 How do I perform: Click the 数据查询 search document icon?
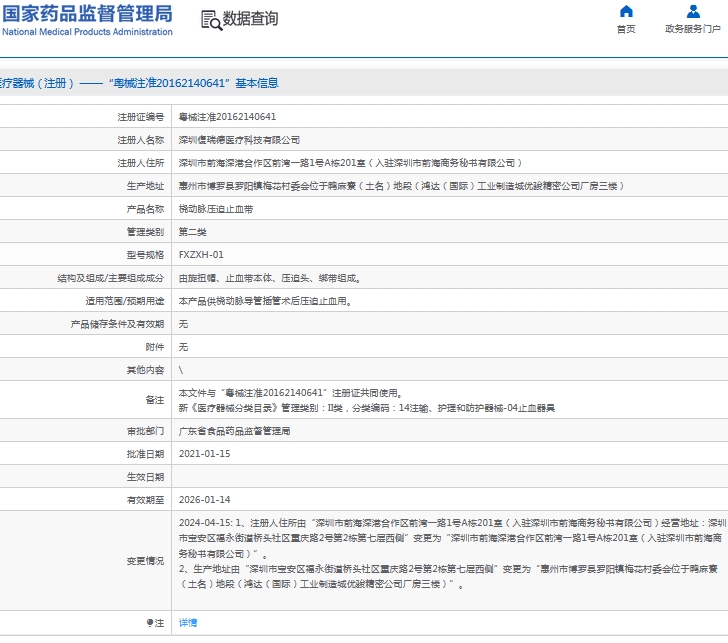coord(211,20)
